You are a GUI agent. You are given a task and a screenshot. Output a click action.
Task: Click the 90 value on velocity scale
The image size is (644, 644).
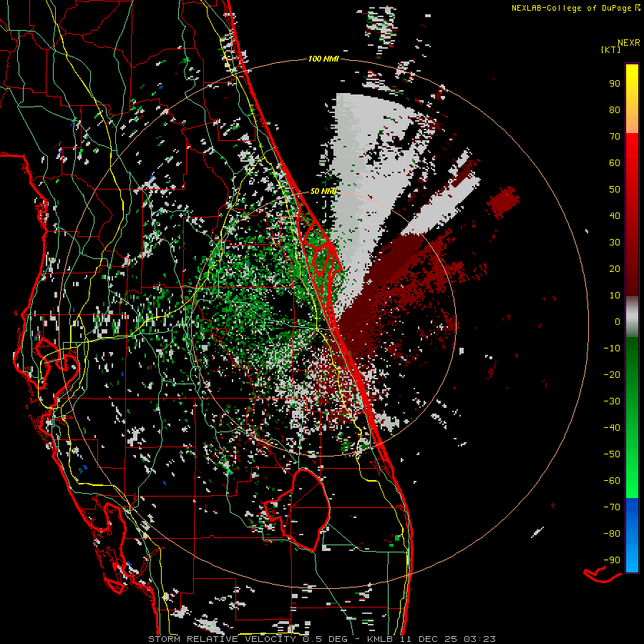point(615,84)
